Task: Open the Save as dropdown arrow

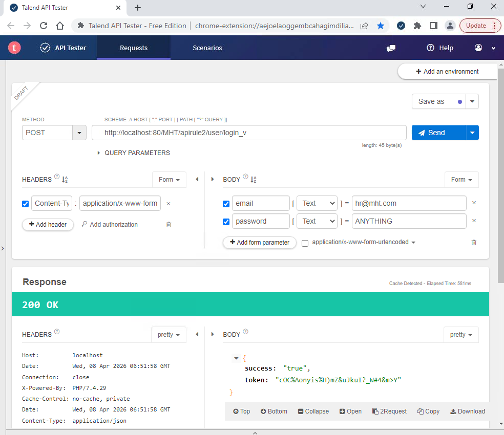Action: click(x=472, y=101)
